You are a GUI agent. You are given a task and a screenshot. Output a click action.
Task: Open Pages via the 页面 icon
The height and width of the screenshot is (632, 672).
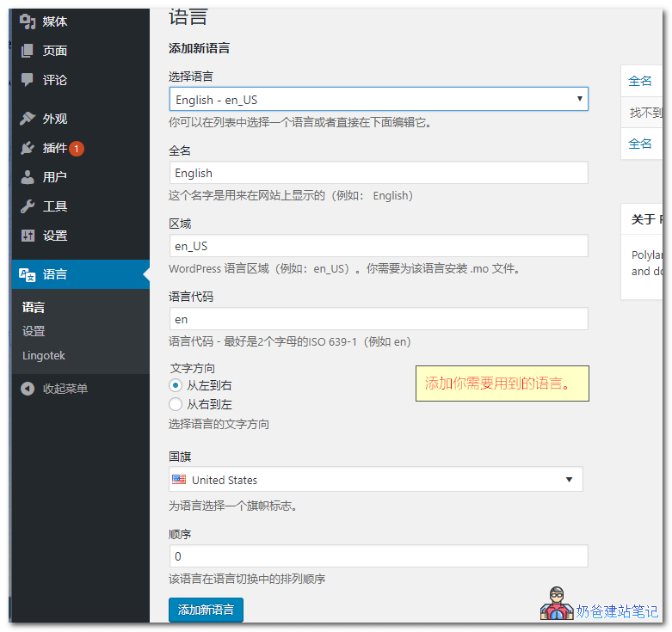(28, 51)
